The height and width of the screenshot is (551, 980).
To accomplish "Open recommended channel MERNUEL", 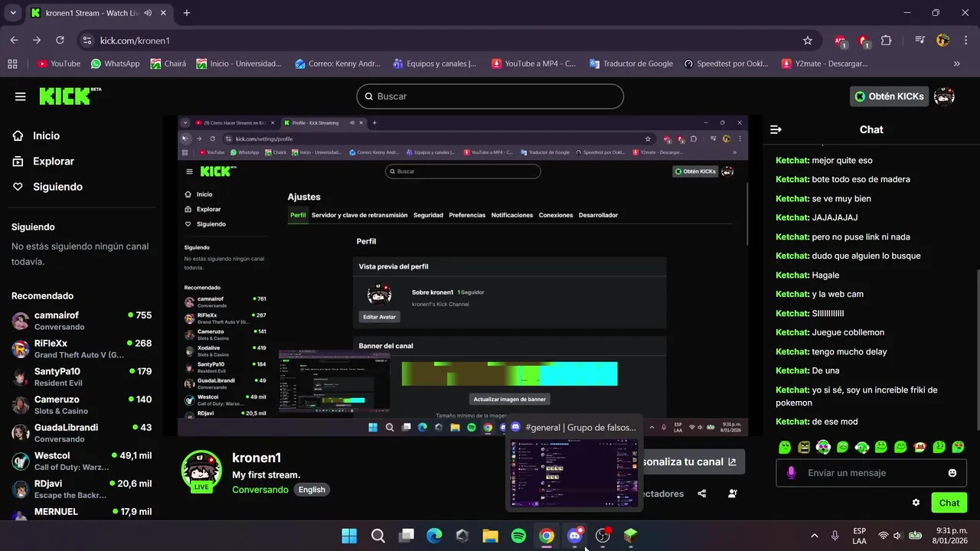I will pos(82,512).
